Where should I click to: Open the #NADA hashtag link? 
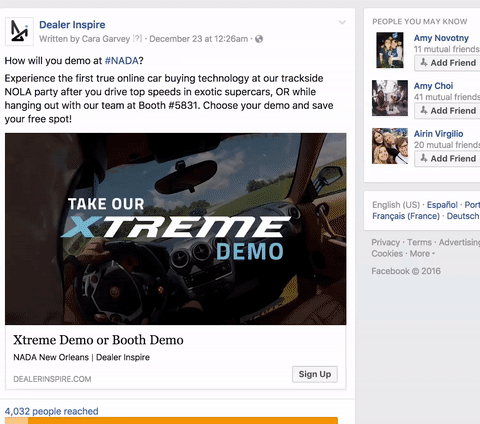[x=122, y=61]
